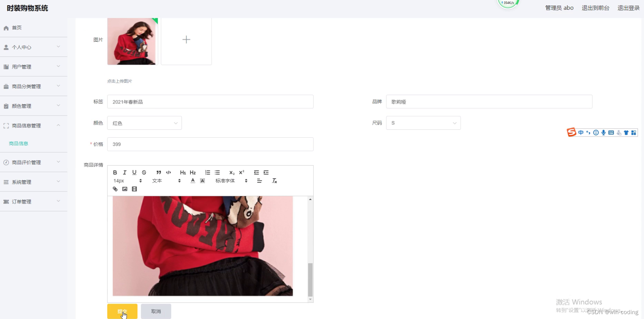Screen dimensions: 644x319
Task: Insert a video in the editor
Action: pos(134,189)
